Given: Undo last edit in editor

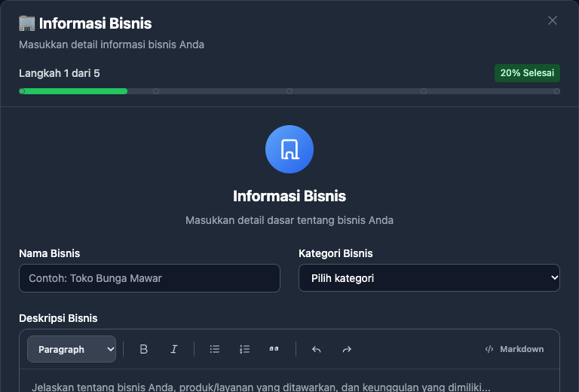Looking at the screenshot, I should [317, 349].
